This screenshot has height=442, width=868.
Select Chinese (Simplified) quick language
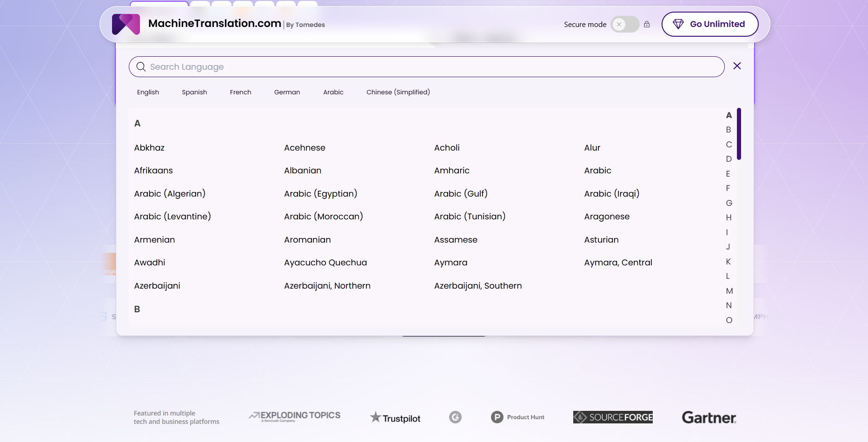tap(398, 92)
